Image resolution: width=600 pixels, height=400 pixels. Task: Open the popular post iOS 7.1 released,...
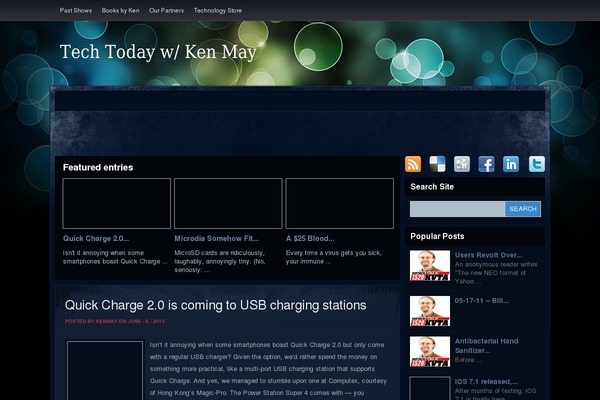[x=486, y=382]
